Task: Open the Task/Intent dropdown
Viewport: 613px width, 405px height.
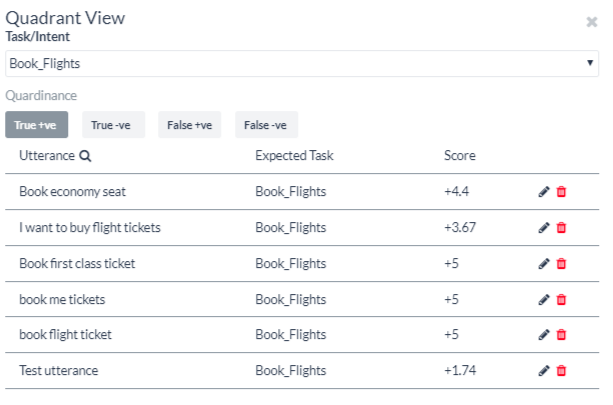Action: (302, 64)
